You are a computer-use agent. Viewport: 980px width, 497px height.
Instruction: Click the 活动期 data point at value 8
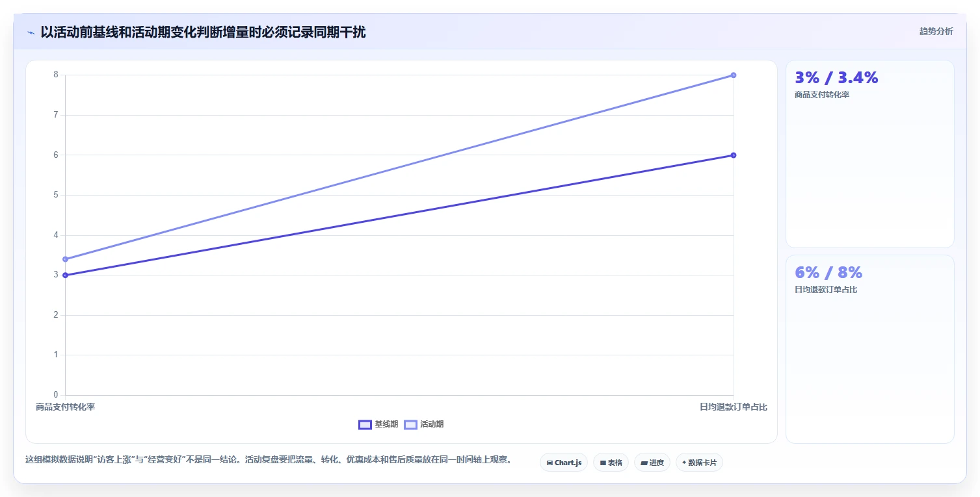pyautogui.click(x=734, y=75)
